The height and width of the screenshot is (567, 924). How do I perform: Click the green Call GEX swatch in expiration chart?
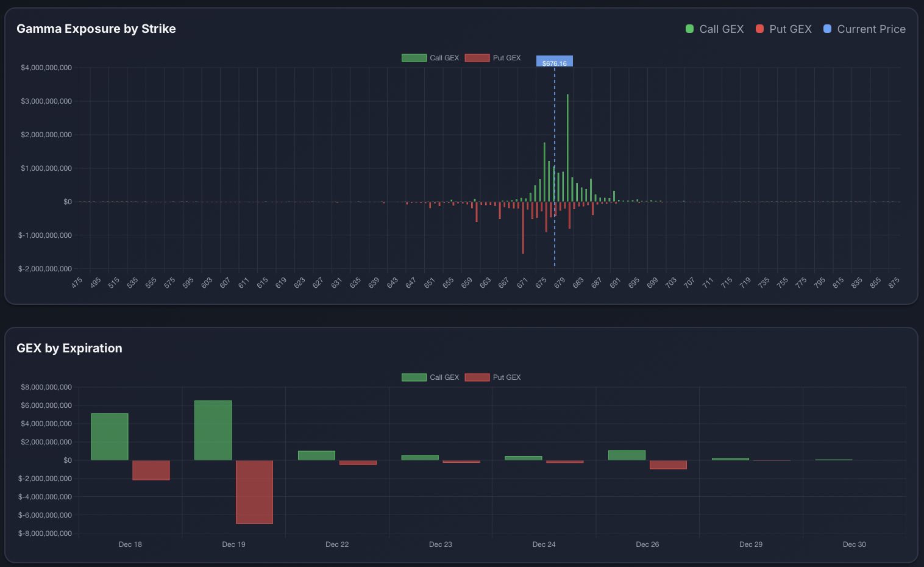[414, 377]
